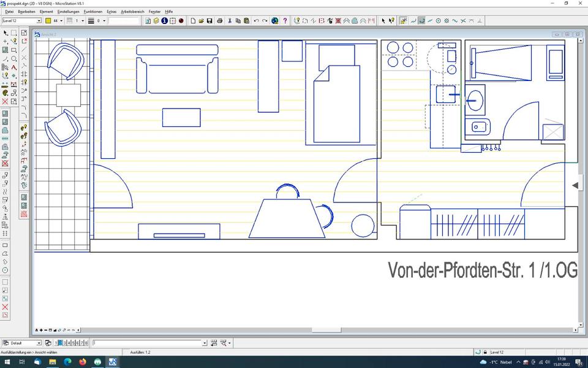Click the Undo arrow icon
The width and height of the screenshot is (588, 368).
[256, 21]
